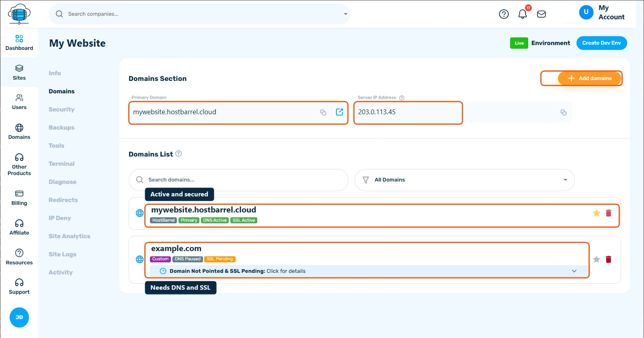Switch to Backups tab
This screenshot has width=644, height=338.
(x=62, y=128)
